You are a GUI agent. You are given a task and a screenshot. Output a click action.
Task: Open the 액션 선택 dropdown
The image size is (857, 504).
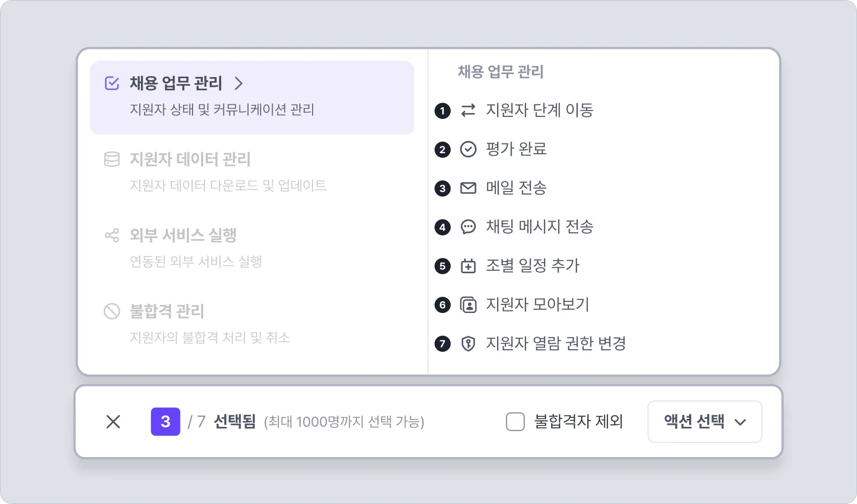[x=704, y=422]
